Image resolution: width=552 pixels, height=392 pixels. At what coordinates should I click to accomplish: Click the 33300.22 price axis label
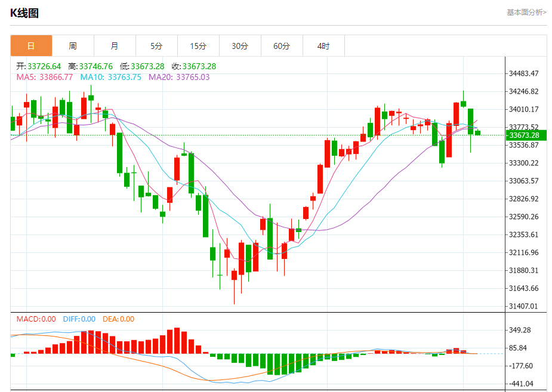[x=524, y=163]
